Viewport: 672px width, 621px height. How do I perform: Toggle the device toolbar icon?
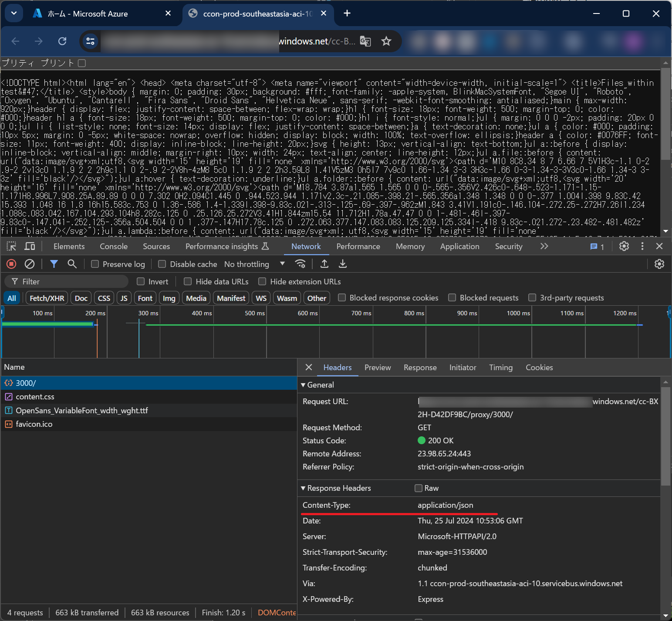30,246
